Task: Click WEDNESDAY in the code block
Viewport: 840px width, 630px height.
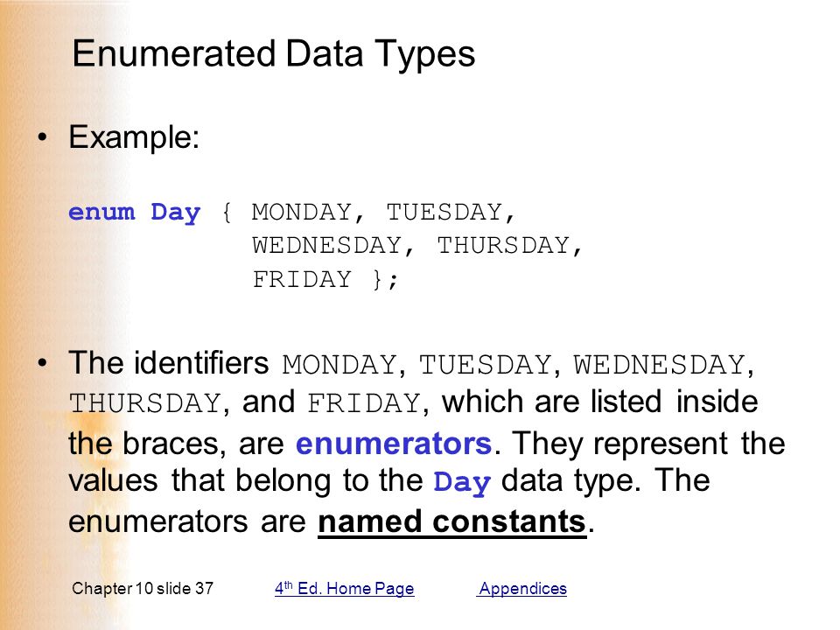Action: click(x=326, y=245)
